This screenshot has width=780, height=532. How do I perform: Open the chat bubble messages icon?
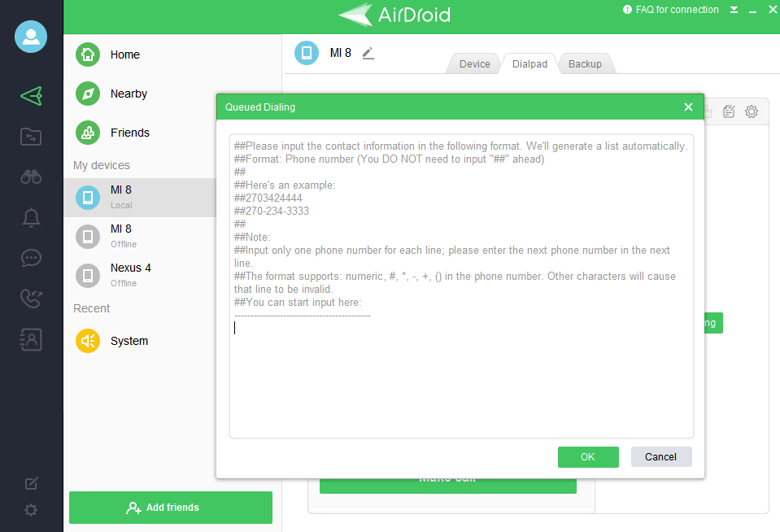(x=31, y=258)
